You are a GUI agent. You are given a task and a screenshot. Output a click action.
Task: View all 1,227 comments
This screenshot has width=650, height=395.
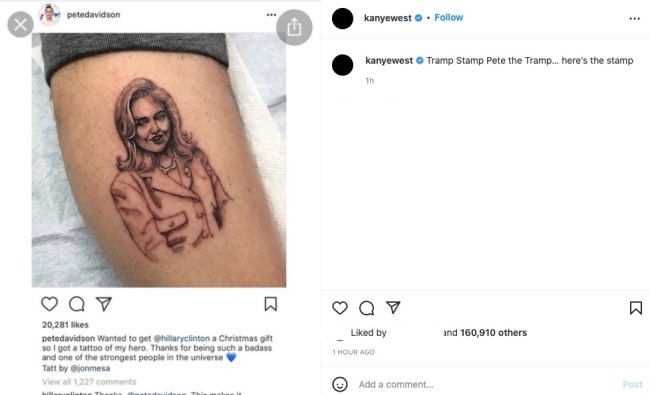(89, 382)
